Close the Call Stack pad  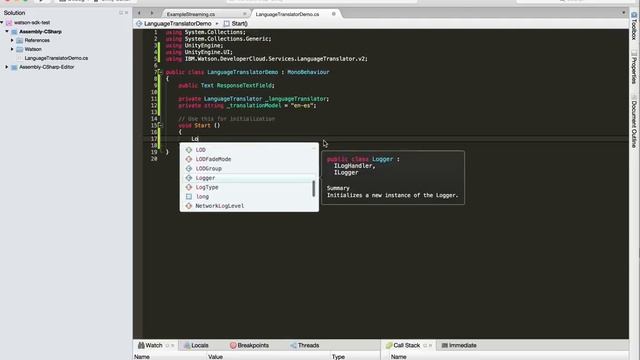coord(430,346)
